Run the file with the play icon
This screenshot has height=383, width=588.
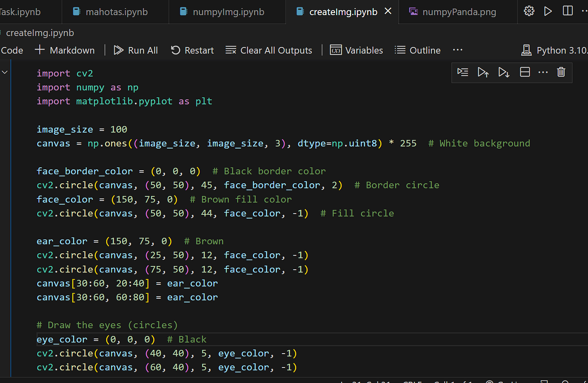[x=548, y=11]
